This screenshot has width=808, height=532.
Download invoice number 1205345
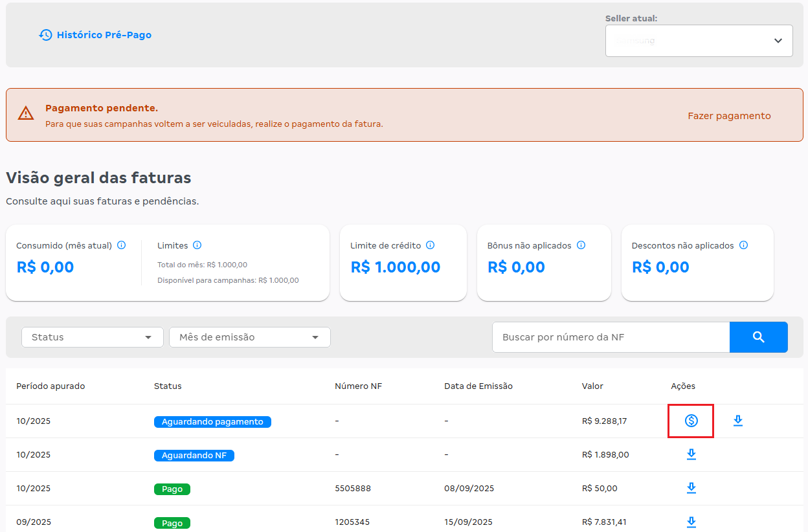(x=691, y=522)
